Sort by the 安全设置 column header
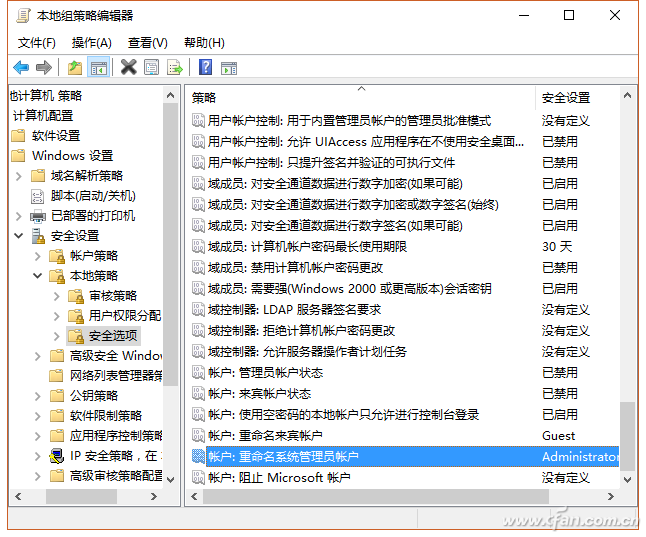The image size is (646, 537). pyautogui.click(x=578, y=98)
